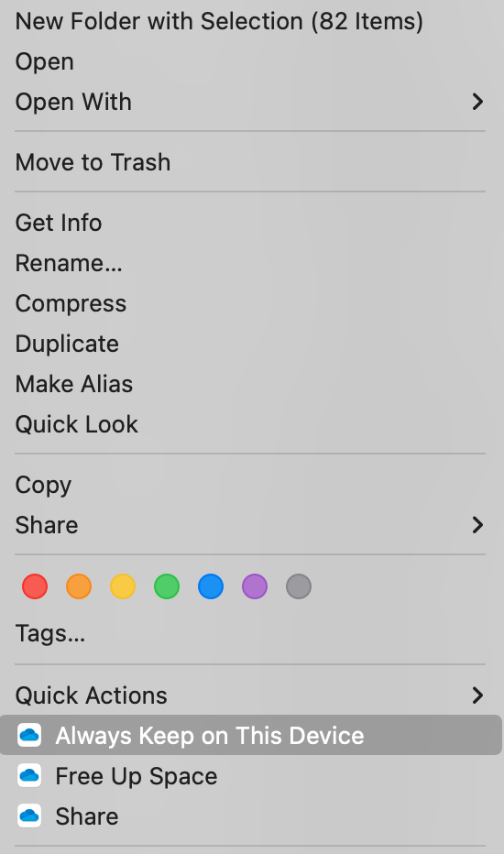Apply the yellow tag color

click(x=123, y=586)
